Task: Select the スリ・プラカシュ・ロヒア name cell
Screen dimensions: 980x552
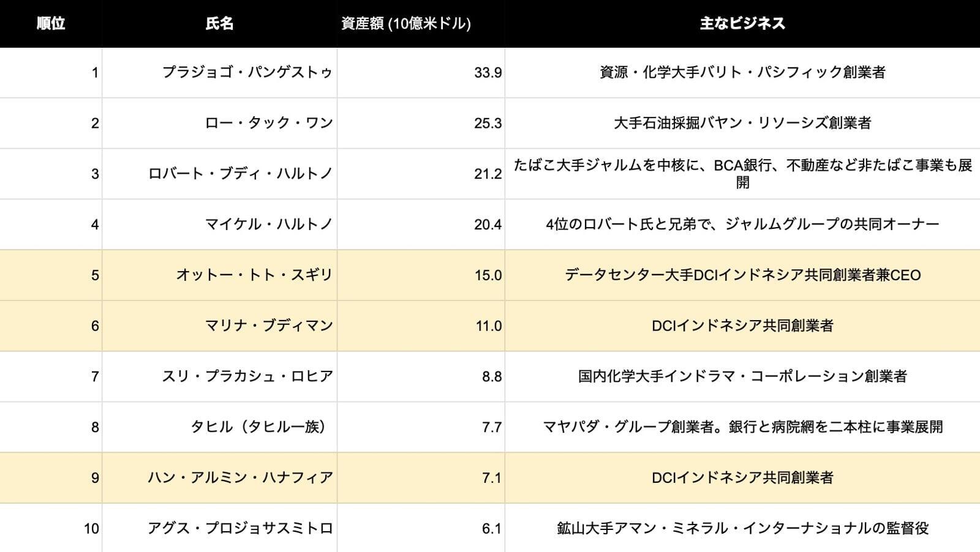Action: [x=247, y=376]
